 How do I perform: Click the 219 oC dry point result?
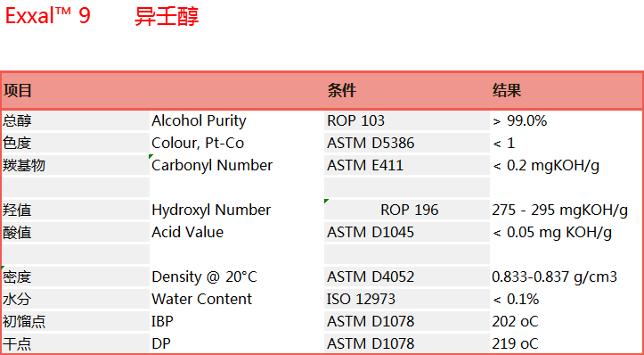tap(515, 343)
